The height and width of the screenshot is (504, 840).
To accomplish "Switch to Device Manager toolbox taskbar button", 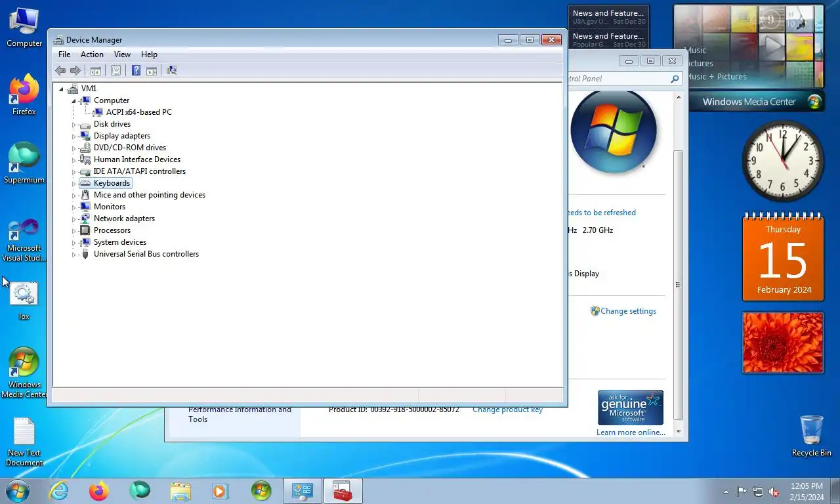I will tap(343, 491).
